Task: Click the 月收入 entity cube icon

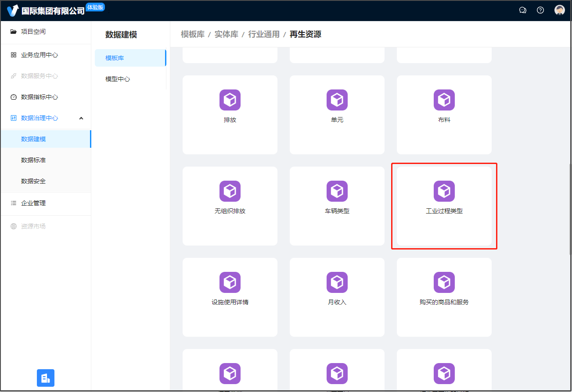Action: click(337, 282)
